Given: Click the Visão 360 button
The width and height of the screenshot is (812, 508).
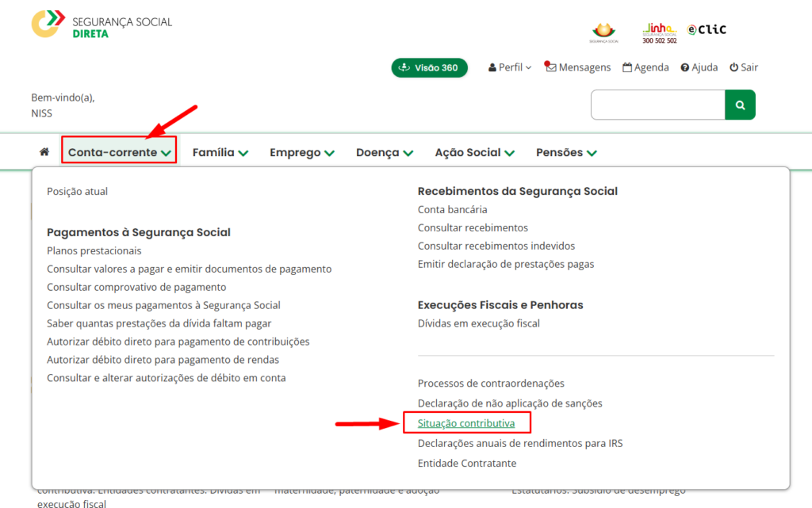Looking at the screenshot, I should coord(429,67).
